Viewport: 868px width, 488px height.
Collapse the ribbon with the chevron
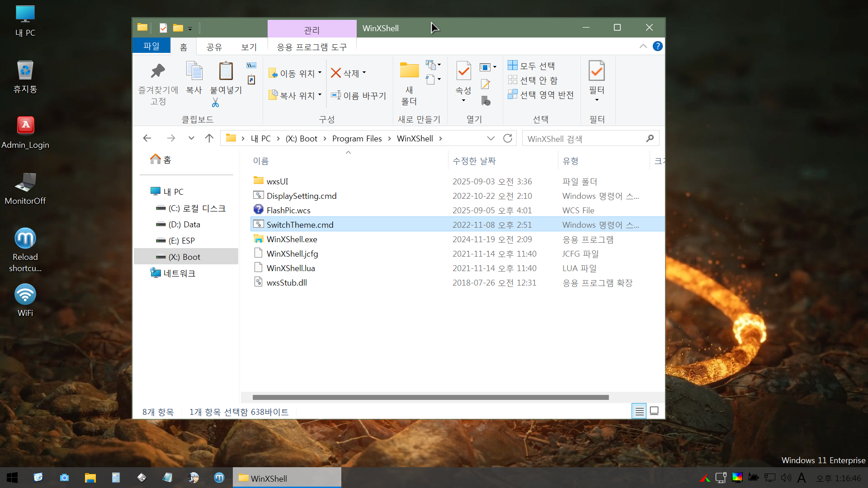643,46
